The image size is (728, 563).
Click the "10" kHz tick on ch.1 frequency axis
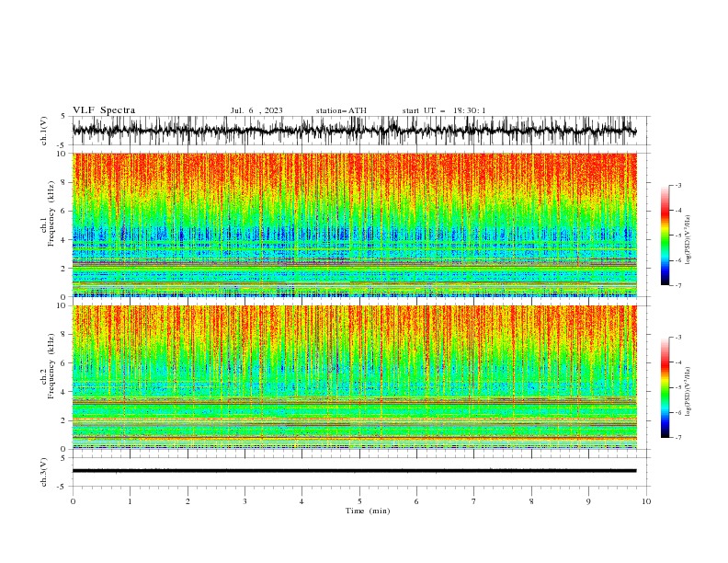coord(63,154)
